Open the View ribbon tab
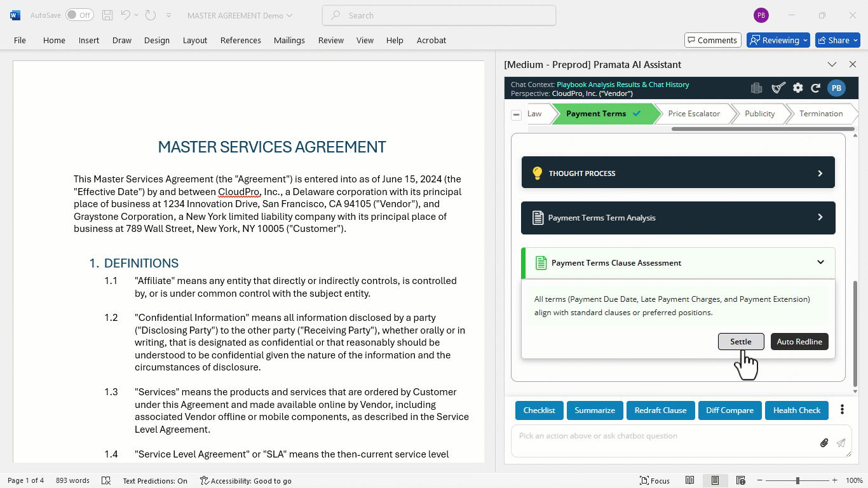Screen dimensions: 868x488 pyautogui.click(x=365, y=40)
